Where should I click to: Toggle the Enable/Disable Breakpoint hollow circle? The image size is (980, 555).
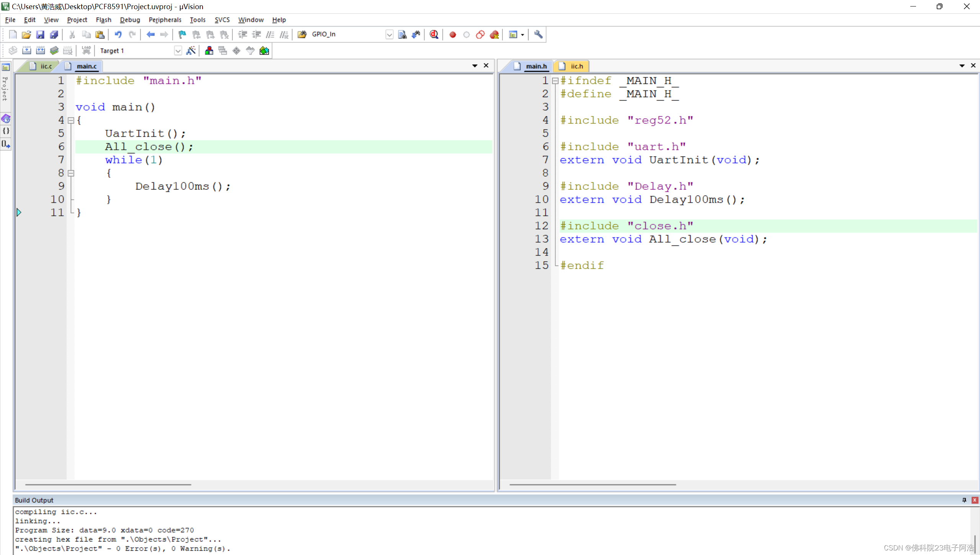coord(466,34)
